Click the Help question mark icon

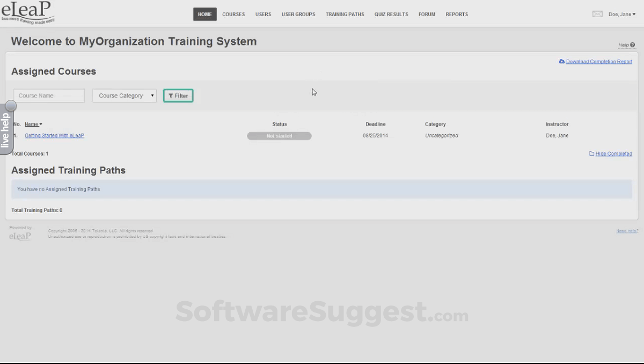[x=633, y=45]
